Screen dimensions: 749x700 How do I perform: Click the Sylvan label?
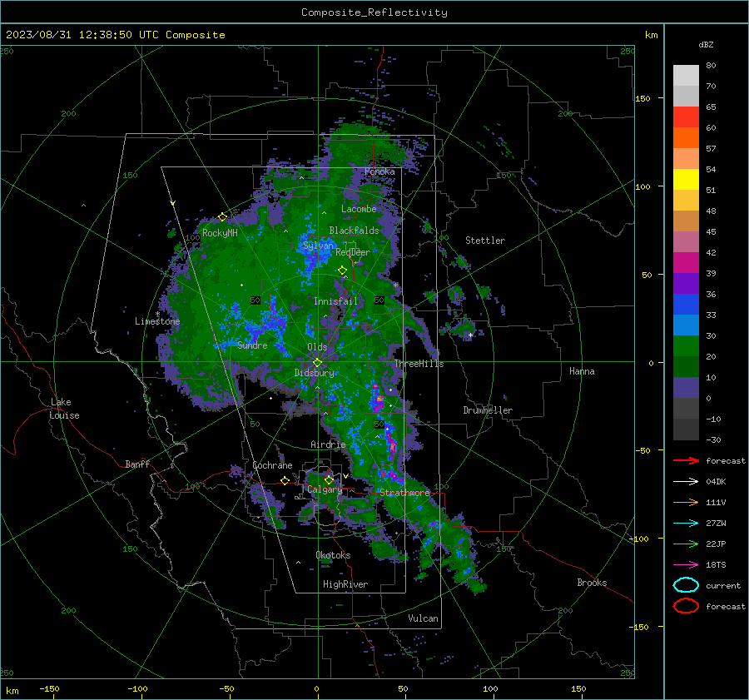[318, 246]
